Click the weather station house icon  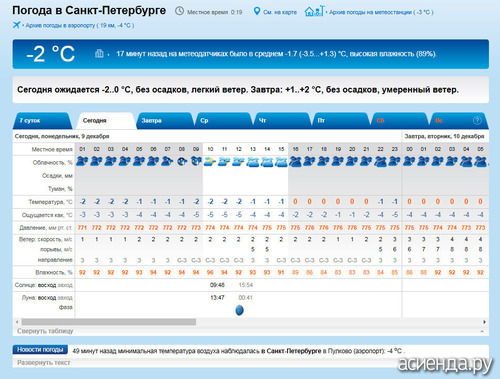pyautogui.click(x=314, y=11)
